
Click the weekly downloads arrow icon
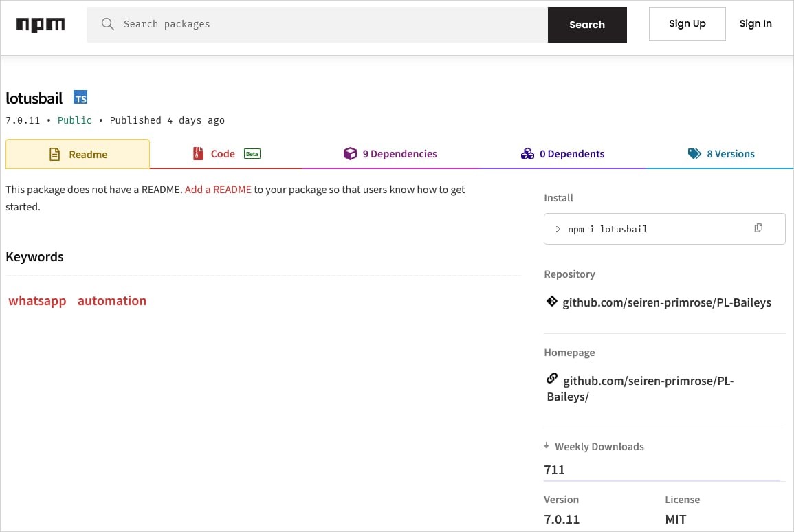pos(547,446)
